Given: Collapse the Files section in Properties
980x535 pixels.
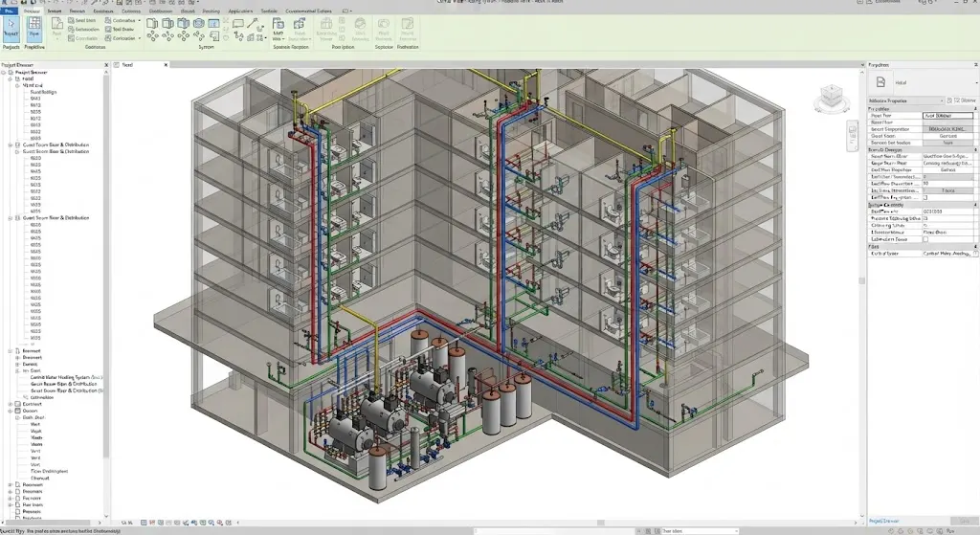Looking at the screenshot, I should pos(975,247).
